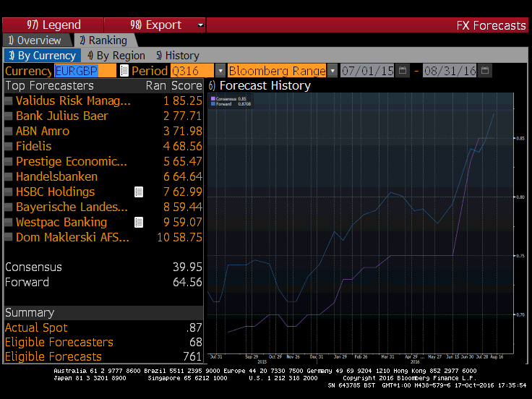
Task: Click the Eligible Forecasts summary row
Action: coord(103,356)
